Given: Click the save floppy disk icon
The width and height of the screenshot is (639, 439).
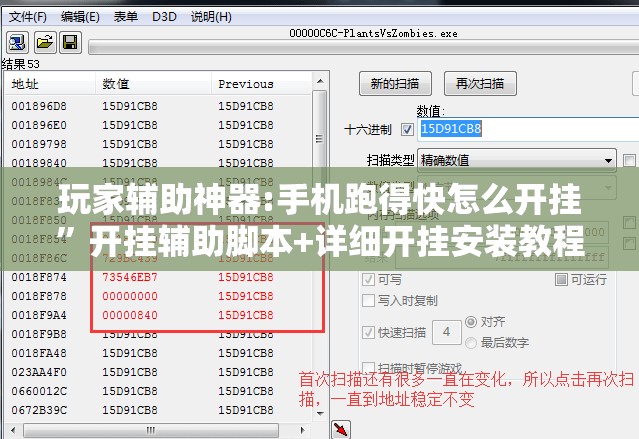Looking at the screenshot, I should 71,43.
